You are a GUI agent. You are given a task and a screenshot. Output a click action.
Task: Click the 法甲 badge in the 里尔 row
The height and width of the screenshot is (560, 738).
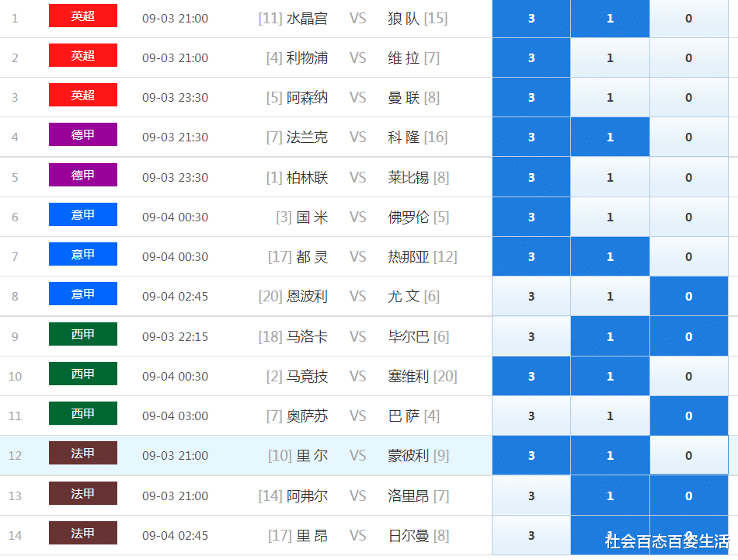click(x=83, y=453)
